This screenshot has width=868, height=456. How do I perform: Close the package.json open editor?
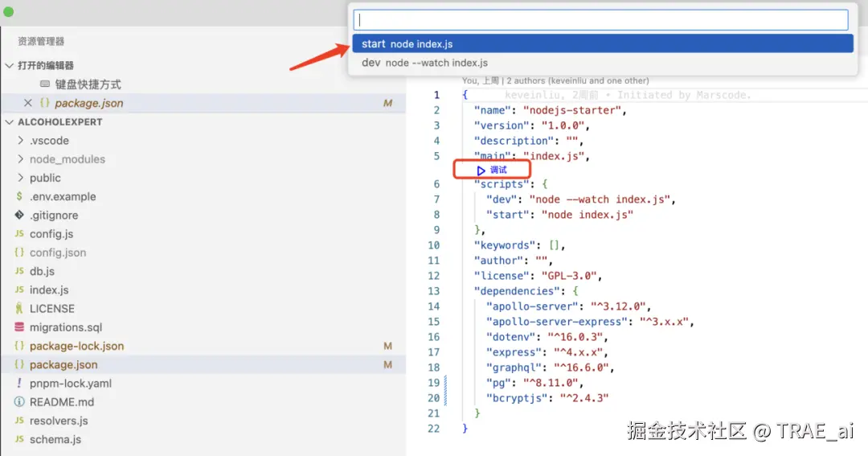coord(27,103)
